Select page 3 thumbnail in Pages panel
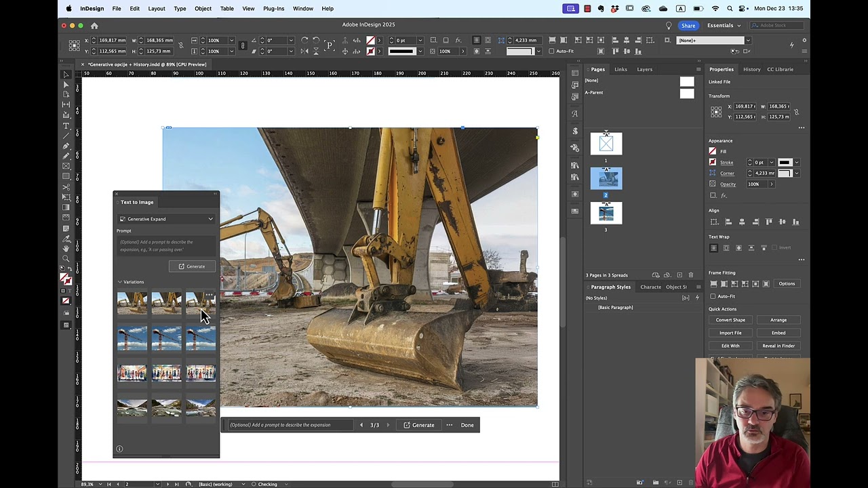This screenshot has width=868, height=488. click(x=606, y=213)
